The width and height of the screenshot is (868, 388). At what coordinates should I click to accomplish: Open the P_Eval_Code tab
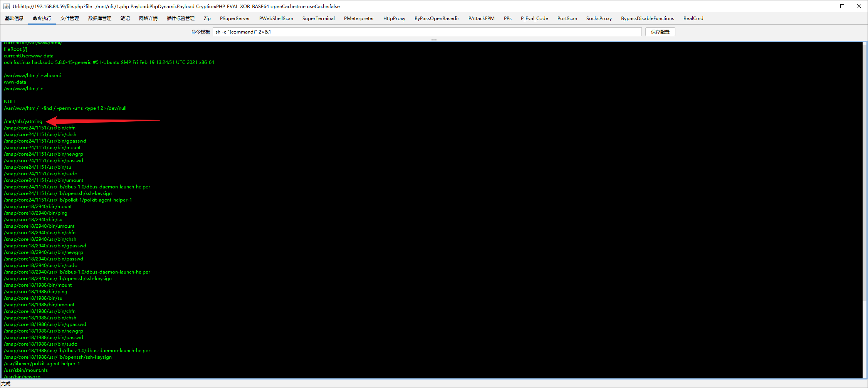pyautogui.click(x=534, y=18)
